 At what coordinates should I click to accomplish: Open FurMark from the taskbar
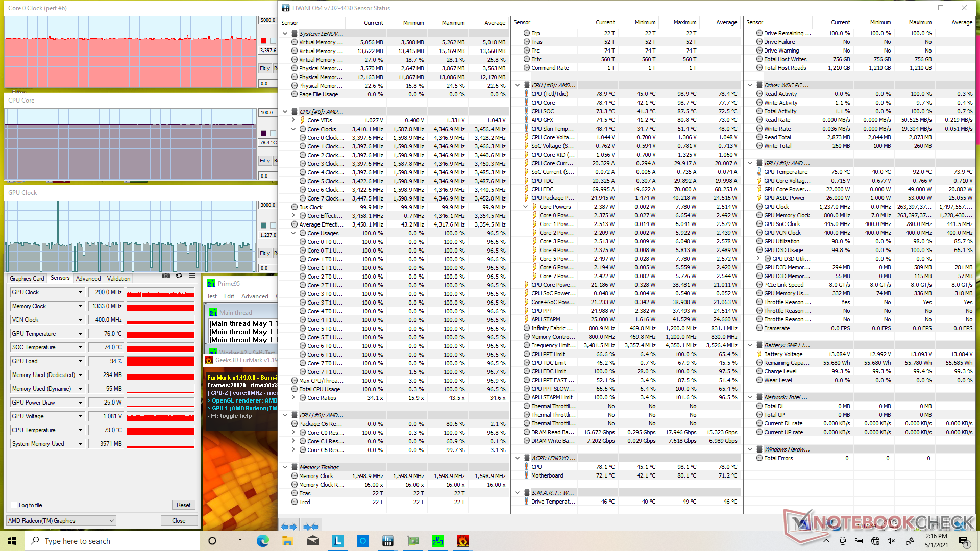(x=462, y=541)
